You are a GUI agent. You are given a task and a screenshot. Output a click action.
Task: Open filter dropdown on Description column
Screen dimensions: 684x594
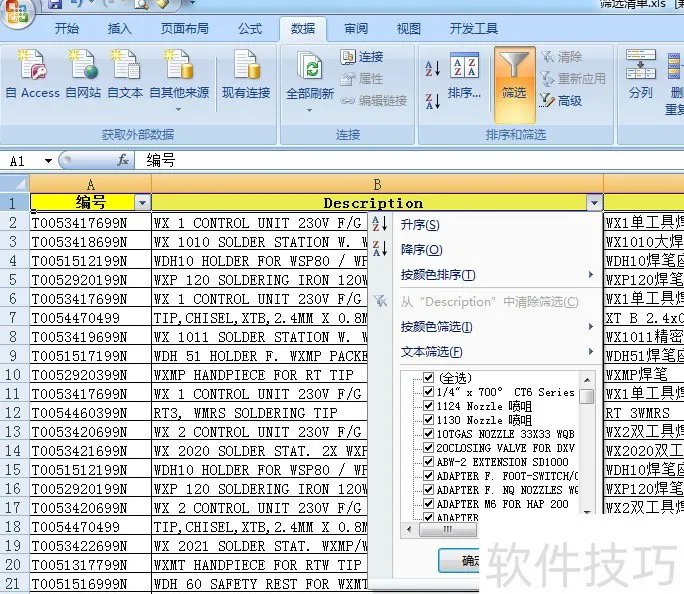point(594,203)
